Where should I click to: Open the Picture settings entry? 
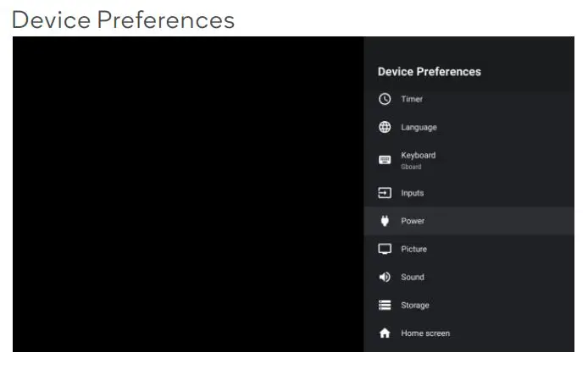[x=413, y=249]
